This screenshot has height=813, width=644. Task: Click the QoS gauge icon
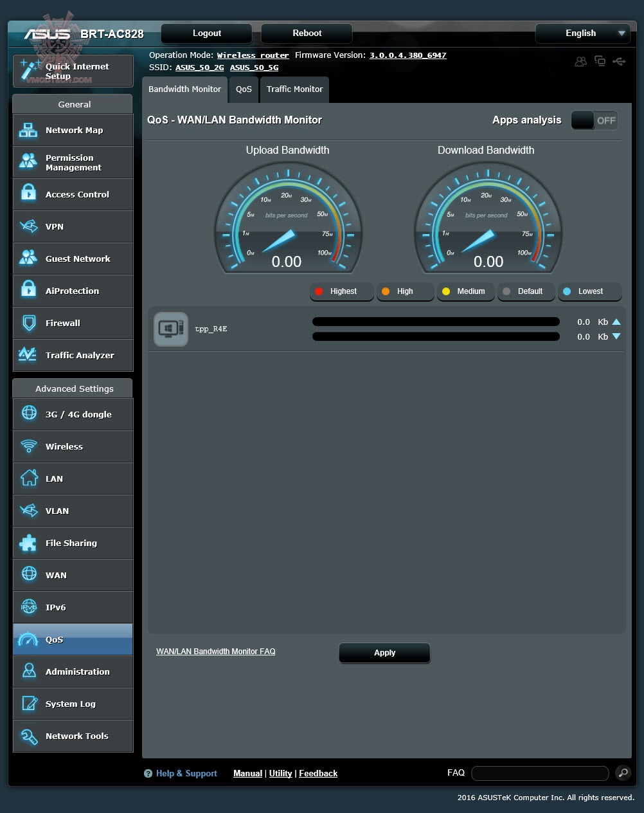28,639
